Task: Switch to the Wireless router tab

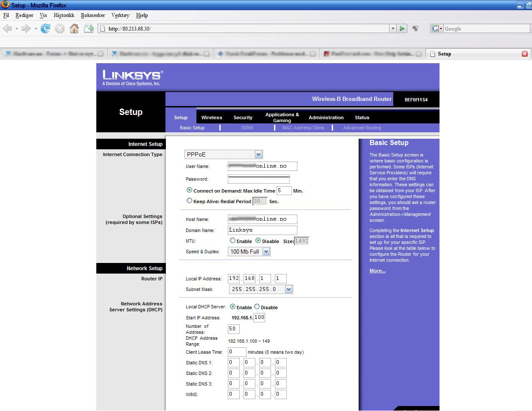Action: [x=212, y=117]
